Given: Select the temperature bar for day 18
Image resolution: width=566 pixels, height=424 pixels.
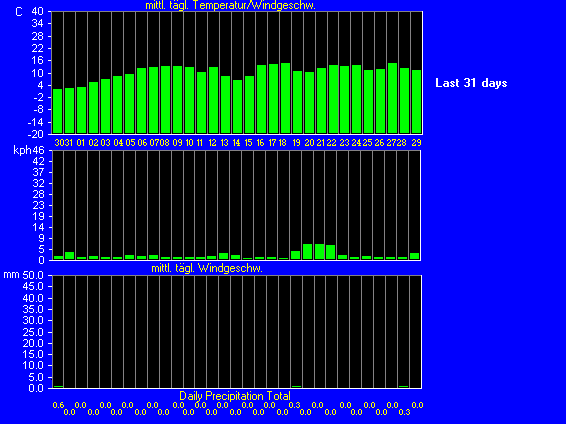Looking at the screenshot, I should click(285, 98).
